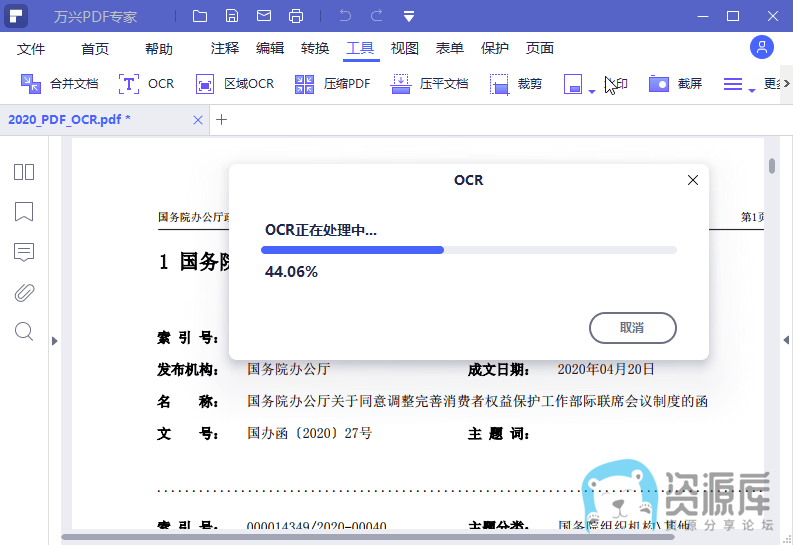Click the watermark page icon

[x=573, y=84]
